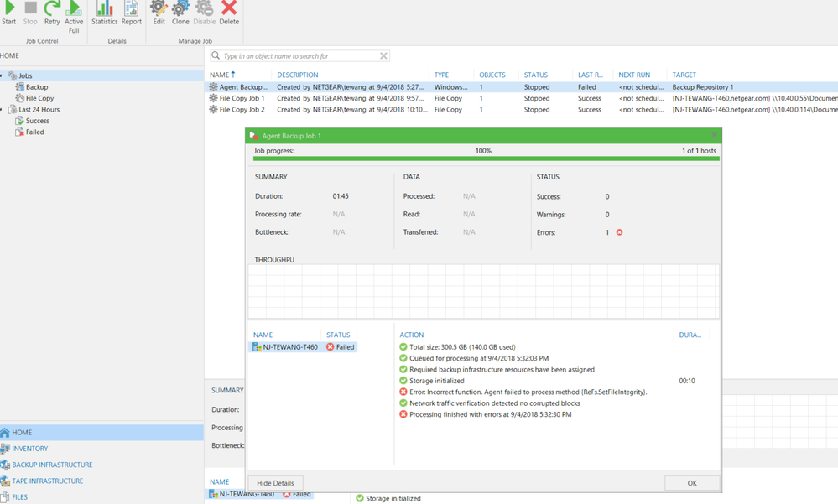This screenshot has height=504, width=838.
Task: Start the selected job
Action: point(9,13)
